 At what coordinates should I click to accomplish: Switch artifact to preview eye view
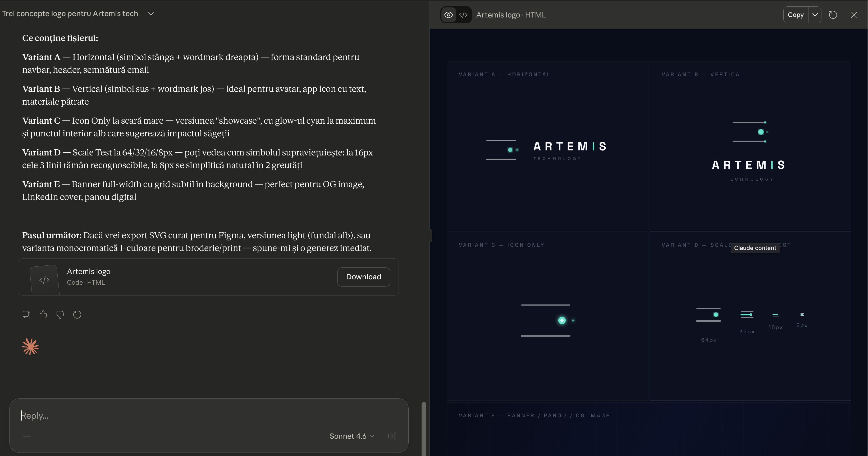tap(449, 15)
